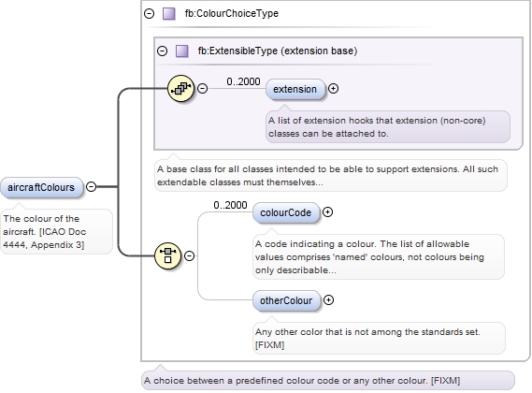
Task: Collapse the fb:ExtensibleType extension base box
Action: click(x=162, y=51)
